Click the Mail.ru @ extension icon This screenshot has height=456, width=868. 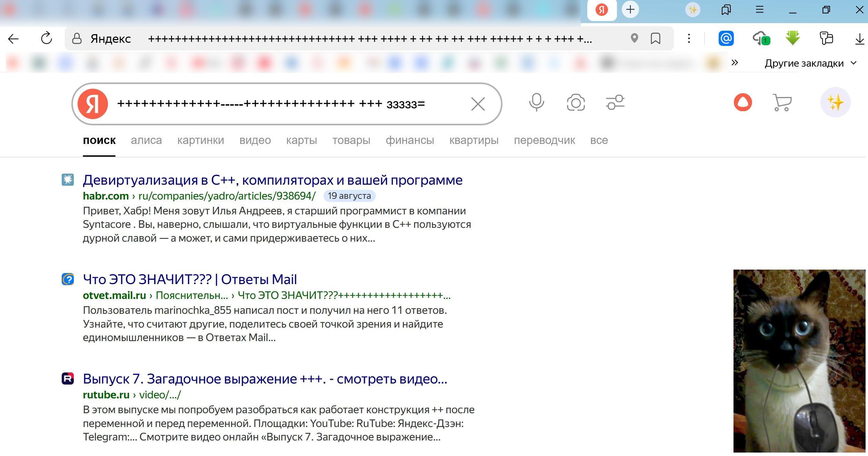pyautogui.click(x=726, y=38)
